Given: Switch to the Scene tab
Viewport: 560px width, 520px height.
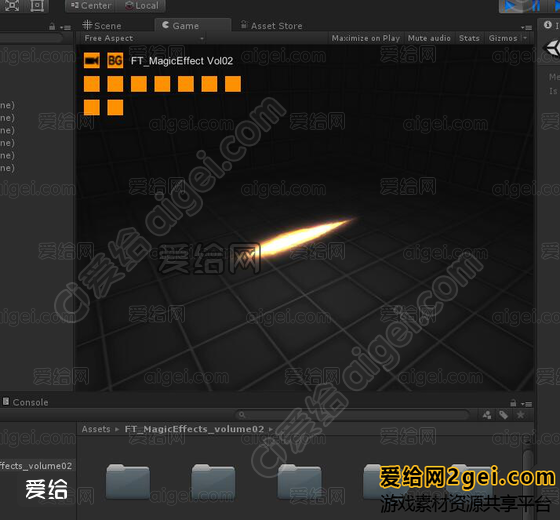Looking at the screenshot, I should tap(102, 26).
